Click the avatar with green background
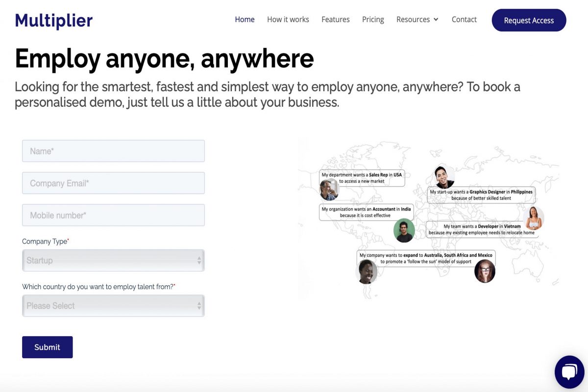The image size is (588, 392). 404,230
